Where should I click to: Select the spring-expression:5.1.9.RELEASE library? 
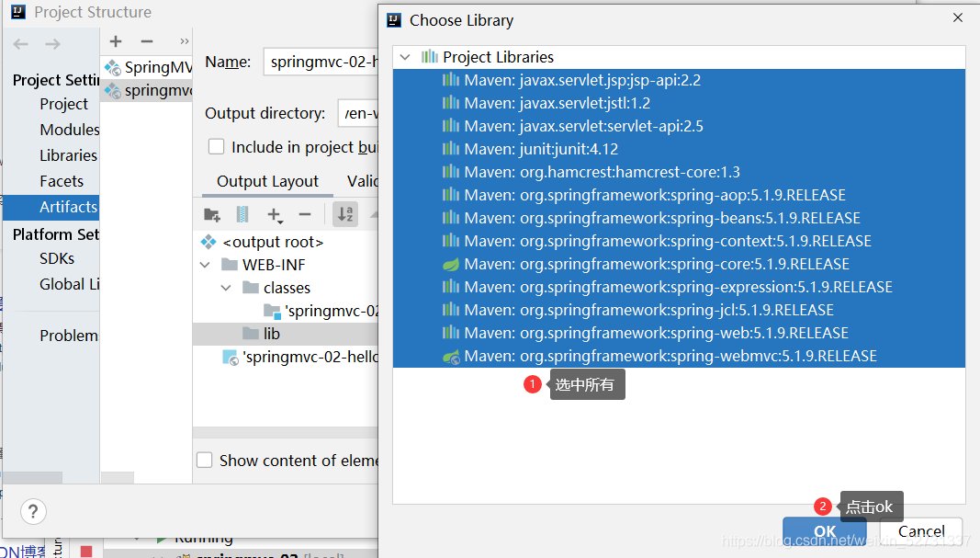(x=680, y=287)
